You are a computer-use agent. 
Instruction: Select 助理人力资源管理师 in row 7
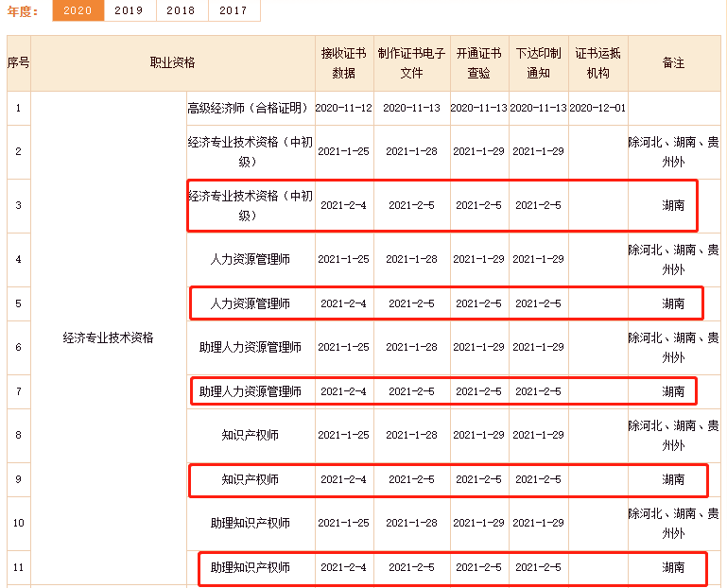tap(250, 391)
